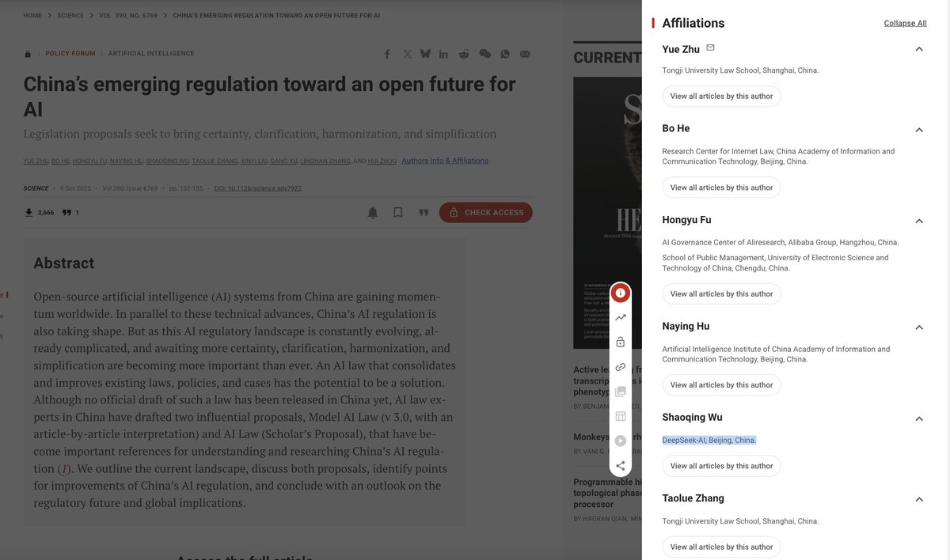Share article on Bluesky
The width and height of the screenshot is (950, 560).
[425, 54]
